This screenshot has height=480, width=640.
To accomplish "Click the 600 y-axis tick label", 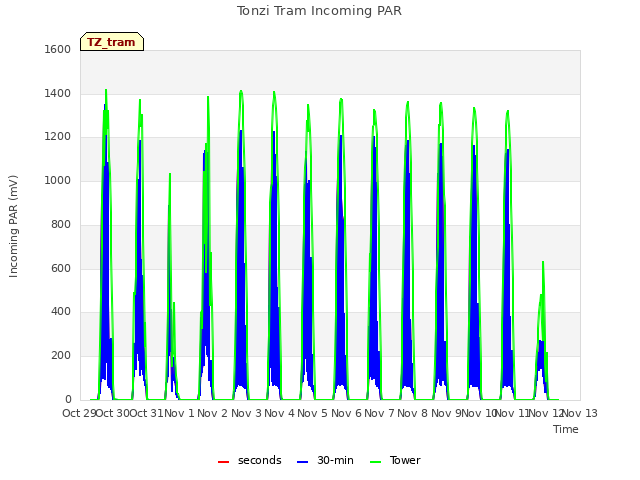I will 61,269.
